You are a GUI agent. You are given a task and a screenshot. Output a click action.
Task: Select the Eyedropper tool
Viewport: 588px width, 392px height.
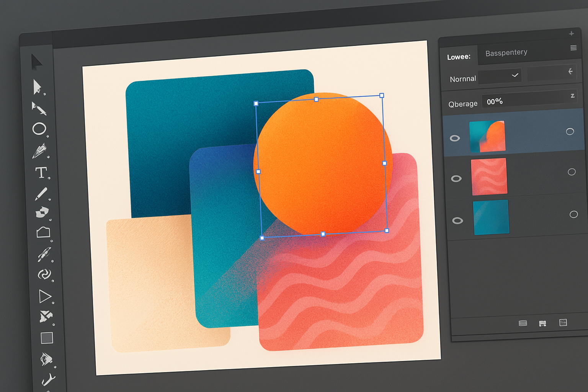pos(44,254)
